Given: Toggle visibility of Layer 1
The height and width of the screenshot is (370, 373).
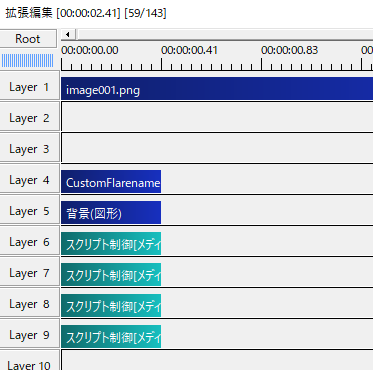Looking at the screenshot, I should (x=29, y=87).
